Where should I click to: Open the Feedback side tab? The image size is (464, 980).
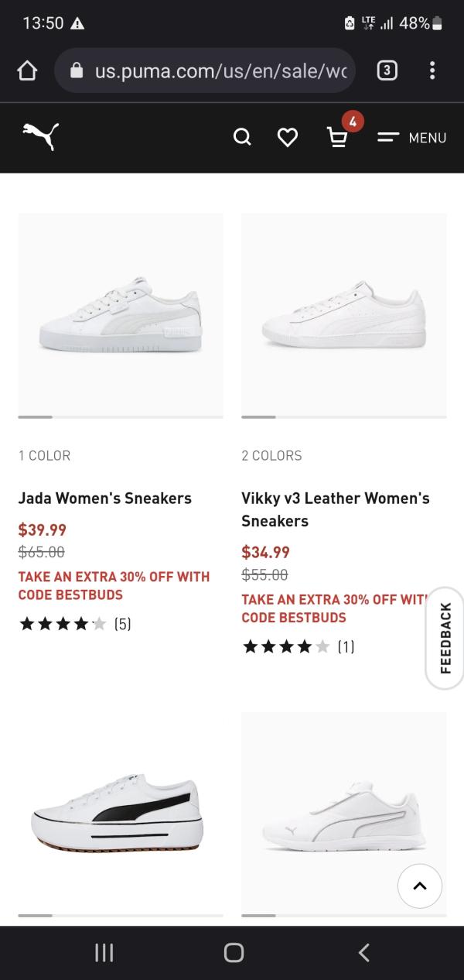click(445, 638)
